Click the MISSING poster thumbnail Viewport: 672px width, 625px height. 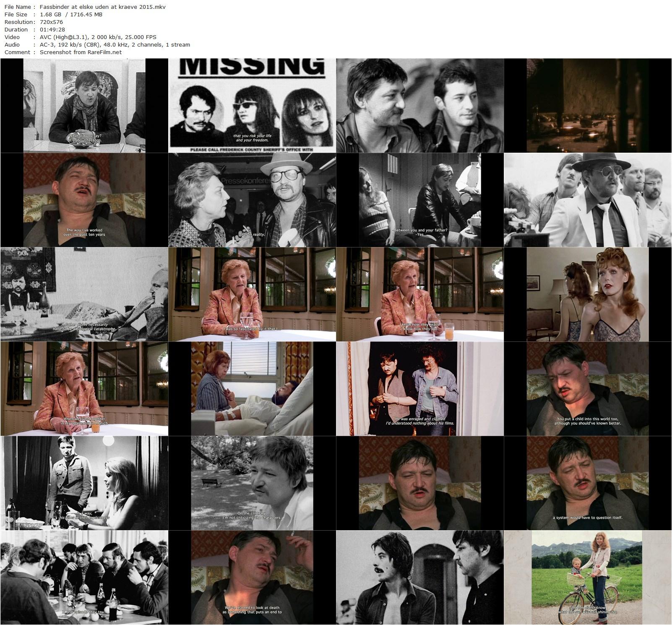(252, 105)
